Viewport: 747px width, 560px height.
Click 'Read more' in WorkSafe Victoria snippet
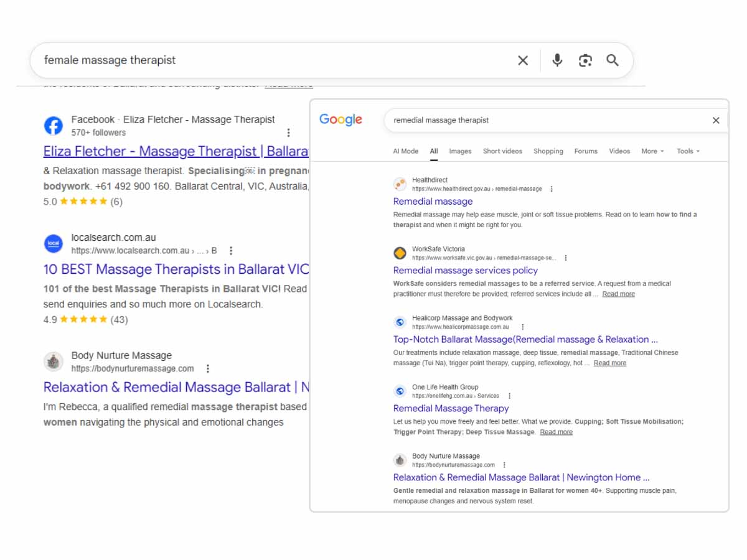click(x=618, y=294)
